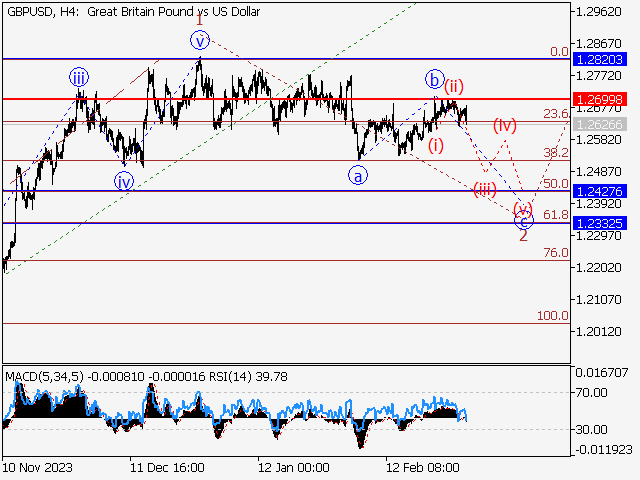
Task: Click the -0.011923 indicator scale value
Action: tap(604, 450)
